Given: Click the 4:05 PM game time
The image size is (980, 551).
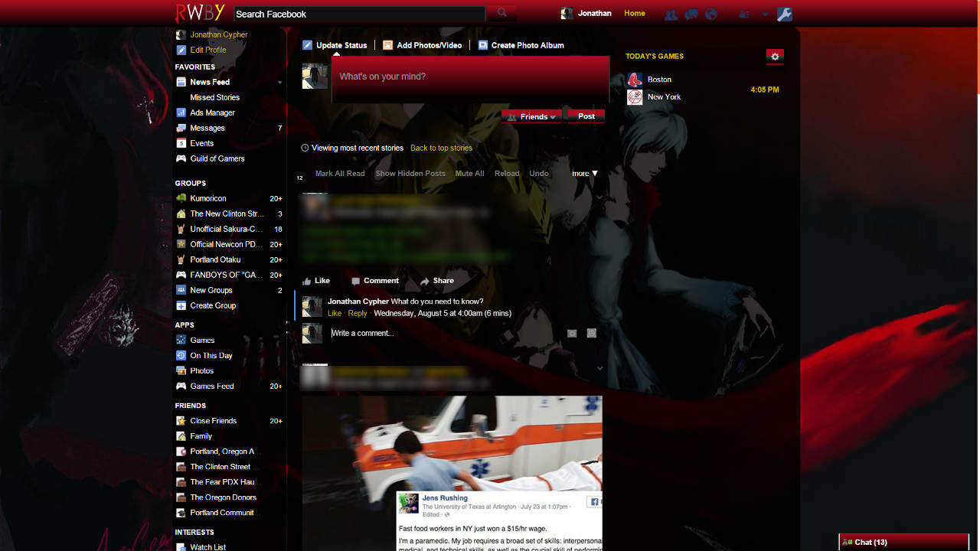Looking at the screenshot, I should pos(765,90).
